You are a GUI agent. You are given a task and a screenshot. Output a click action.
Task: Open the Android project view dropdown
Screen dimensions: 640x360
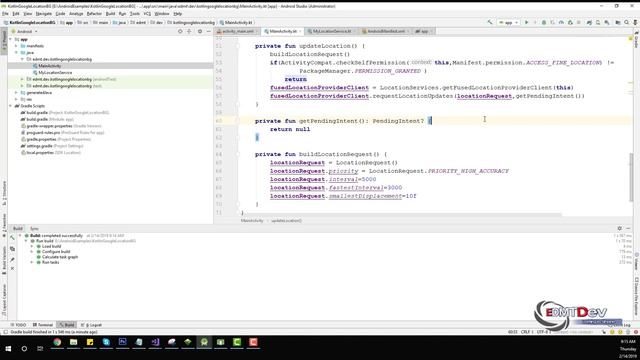[x=24, y=31]
